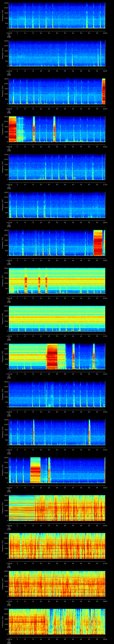Click the 32:00 end time label
Viewport: 114px width, 644px height.
[x=105, y=374]
